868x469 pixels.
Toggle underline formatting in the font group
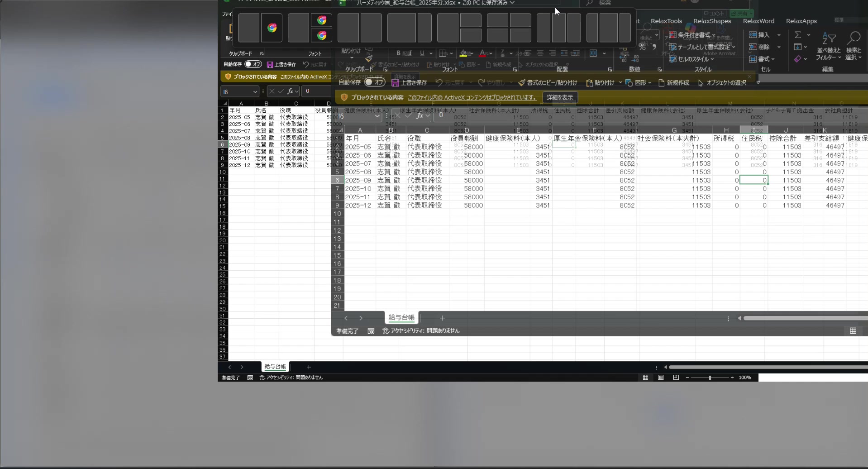(x=422, y=53)
